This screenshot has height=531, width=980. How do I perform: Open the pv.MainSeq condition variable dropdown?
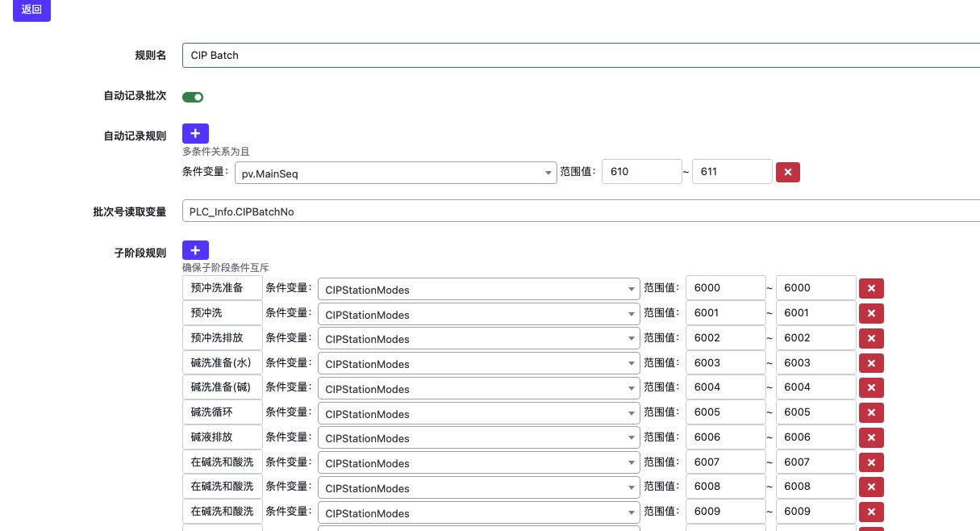(395, 173)
